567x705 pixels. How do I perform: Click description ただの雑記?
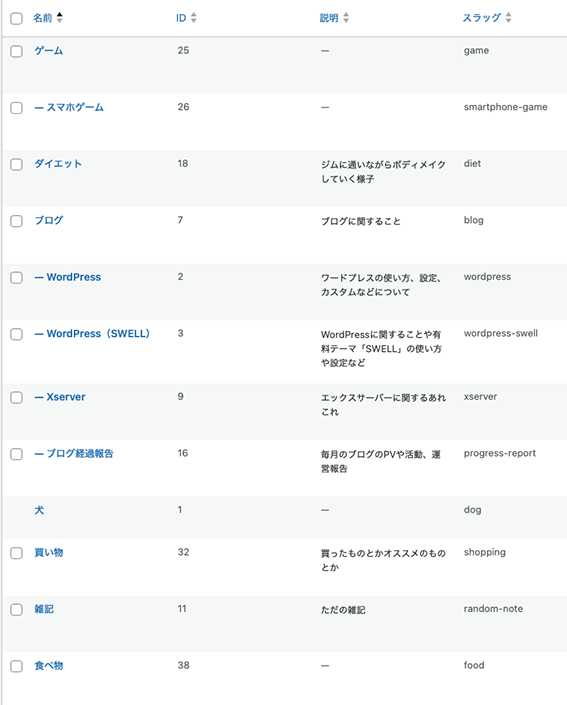pyautogui.click(x=343, y=610)
